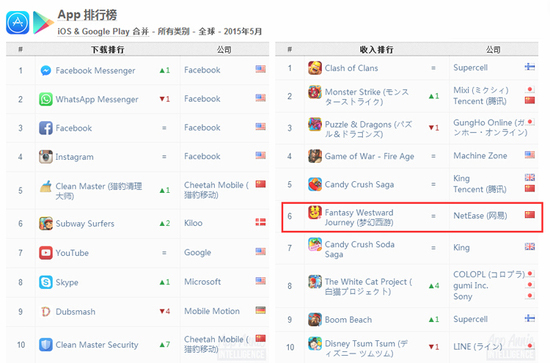This screenshot has width=550, height=363.
Task: Click the Clash of Clans game icon
Action: (x=315, y=68)
